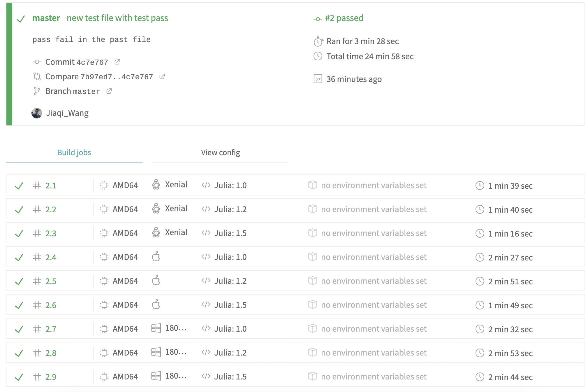Screen dimensions: 588x392
Task: Click the Windows OS icon in job 2.7
Action: [156, 328]
